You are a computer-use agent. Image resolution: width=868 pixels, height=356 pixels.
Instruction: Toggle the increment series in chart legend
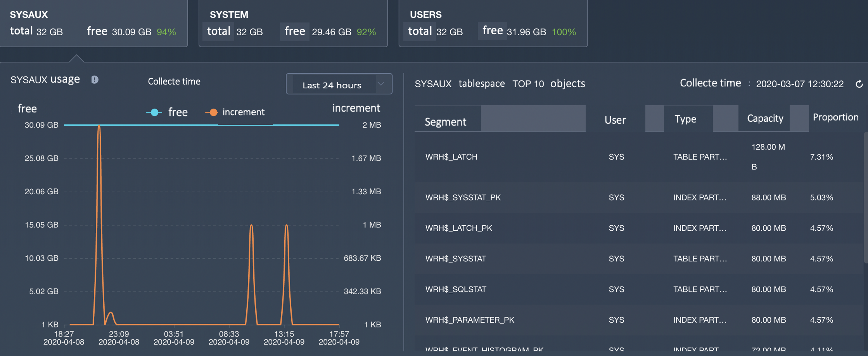pos(235,112)
